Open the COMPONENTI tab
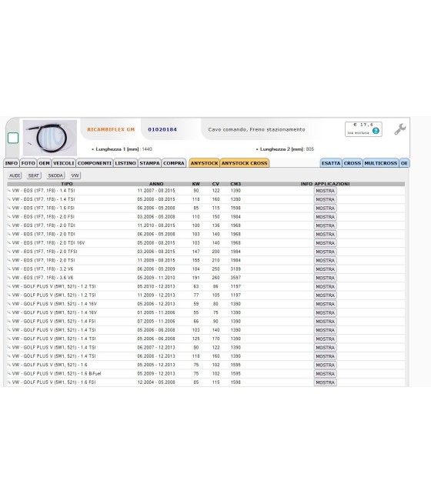The height and width of the screenshot is (504, 431). click(x=95, y=163)
